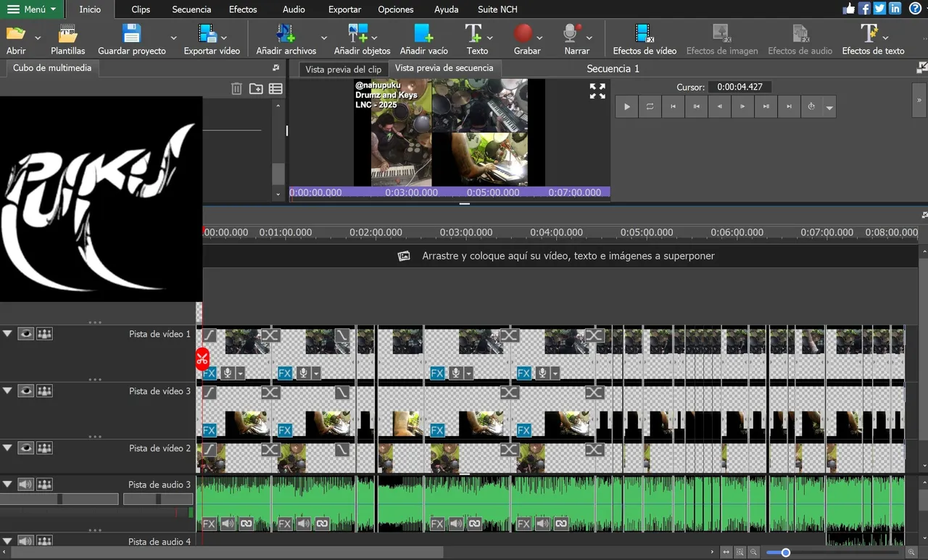The width and height of the screenshot is (928, 560).
Task: Toggle loop playback button
Action: [x=650, y=106]
